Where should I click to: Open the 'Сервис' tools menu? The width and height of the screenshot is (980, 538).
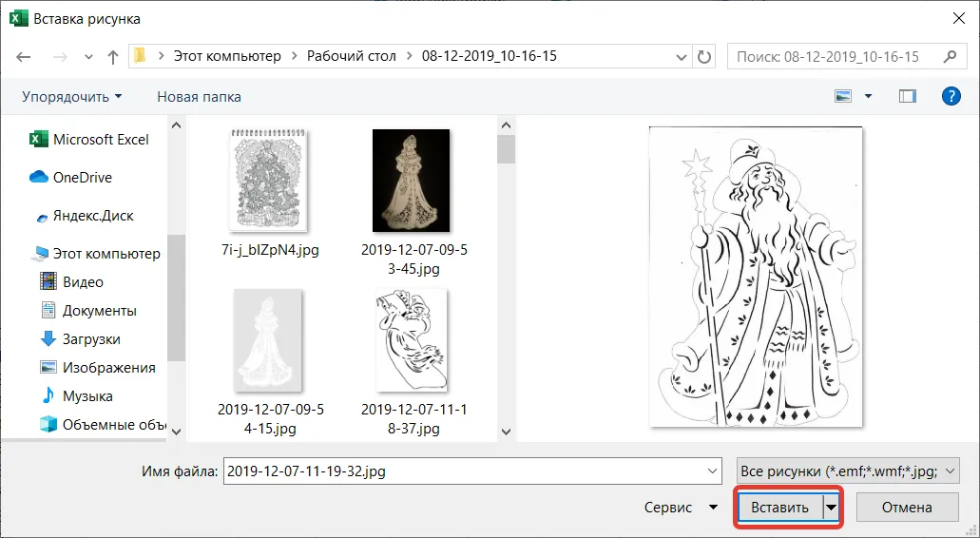[681, 508]
